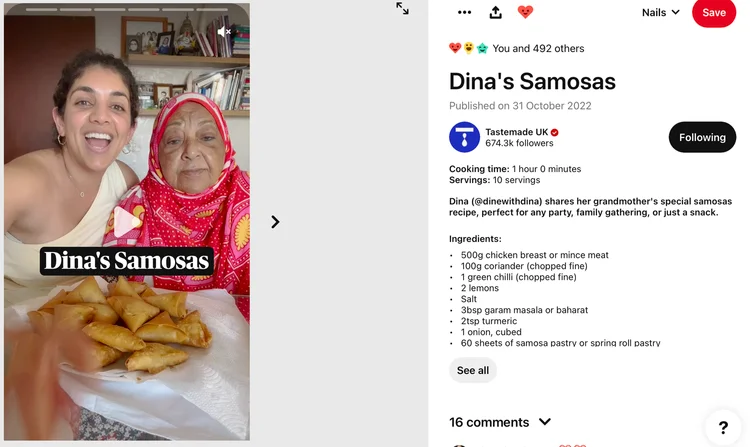Viewport: 750px width, 447px height.
Task: Open the three-dots more options menu
Action: tap(464, 12)
